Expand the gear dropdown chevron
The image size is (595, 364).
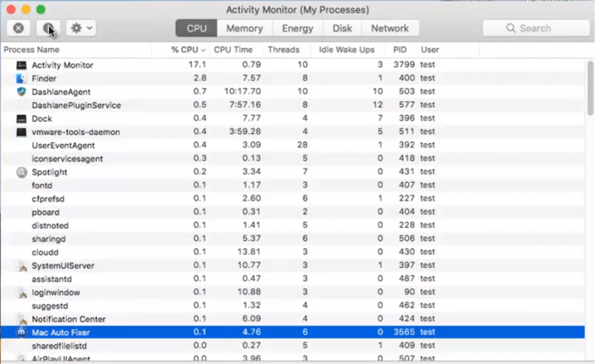coord(88,27)
